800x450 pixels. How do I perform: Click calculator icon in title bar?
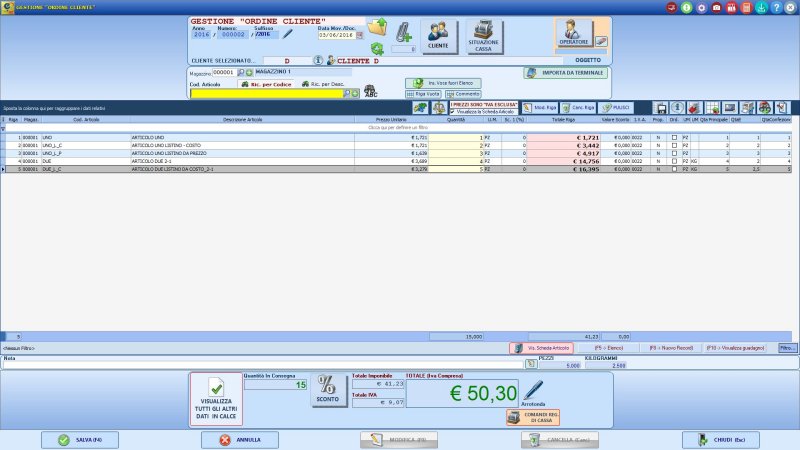point(746,8)
